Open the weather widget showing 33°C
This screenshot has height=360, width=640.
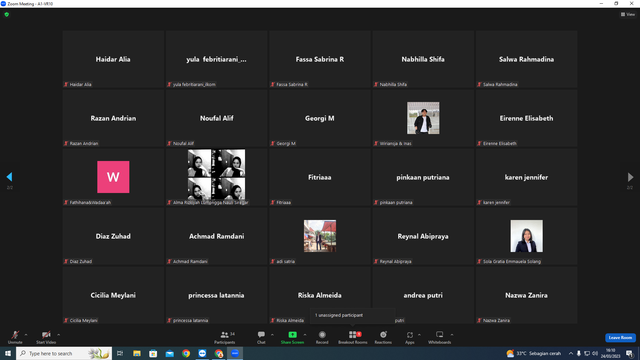click(534, 353)
